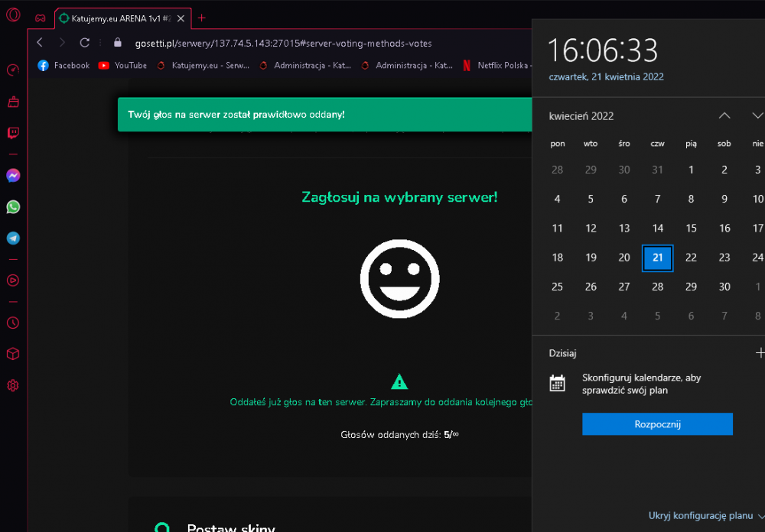Click 'Głosów oddanych dziś: 5/∞' text
Screen dimensions: 765x532
pos(399,434)
